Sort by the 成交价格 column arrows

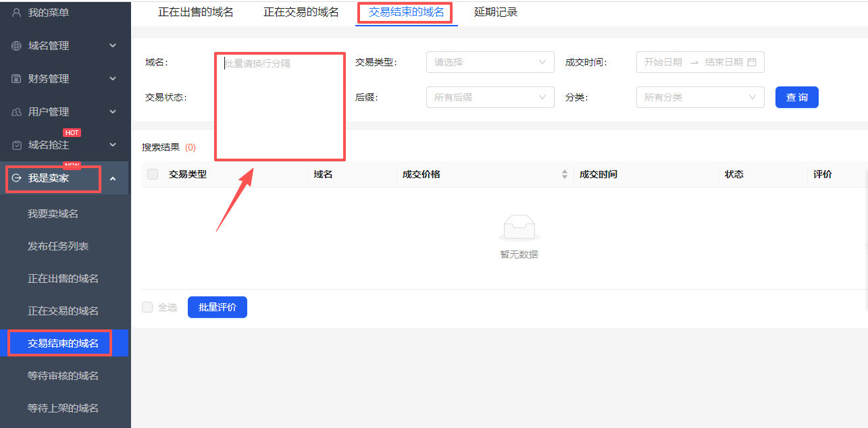tap(565, 174)
